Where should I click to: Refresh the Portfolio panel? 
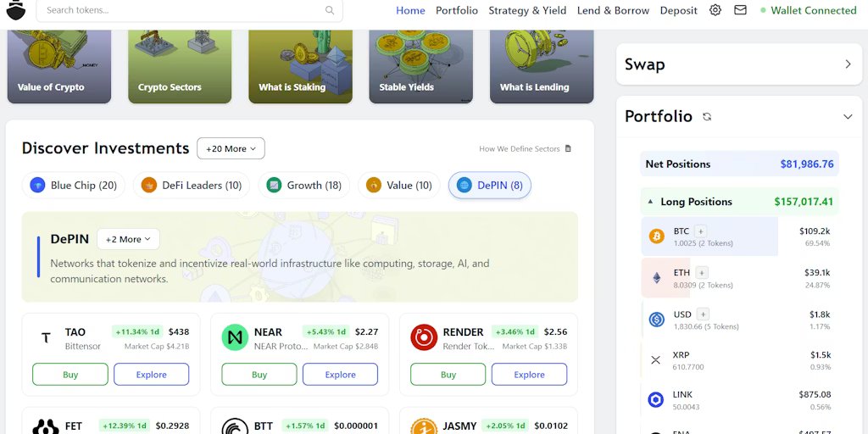coord(707,117)
